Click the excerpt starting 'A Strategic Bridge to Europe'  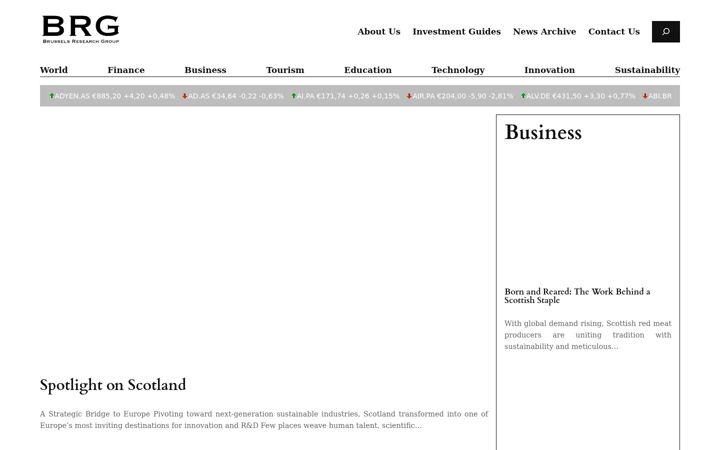click(x=264, y=420)
